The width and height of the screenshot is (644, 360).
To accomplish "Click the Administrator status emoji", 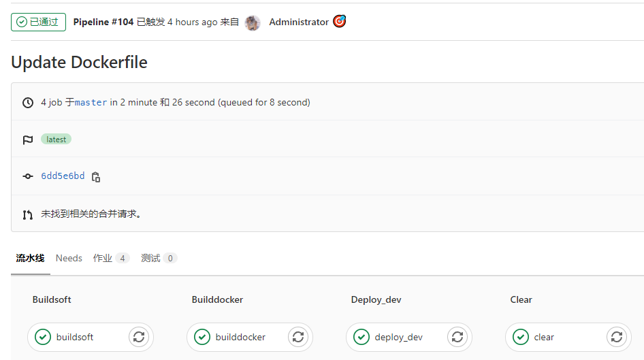I will [339, 22].
